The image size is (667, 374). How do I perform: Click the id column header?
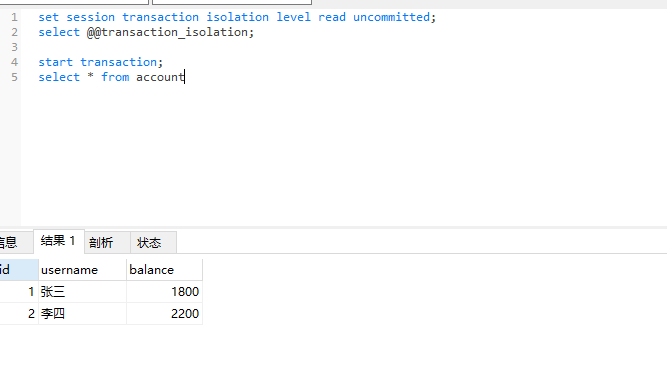point(19,270)
